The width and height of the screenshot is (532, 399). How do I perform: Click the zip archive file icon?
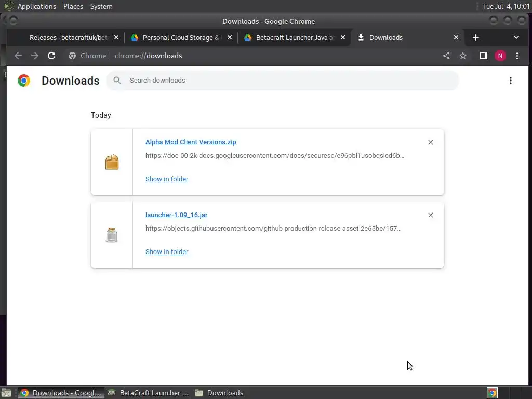[112, 162]
